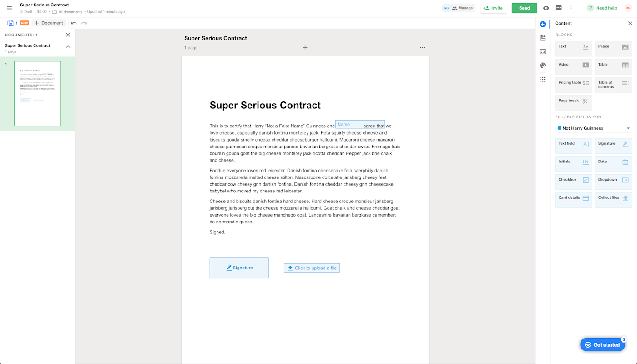
Task: Open the more options vertical dots menu
Action: click(x=571, y=8)
